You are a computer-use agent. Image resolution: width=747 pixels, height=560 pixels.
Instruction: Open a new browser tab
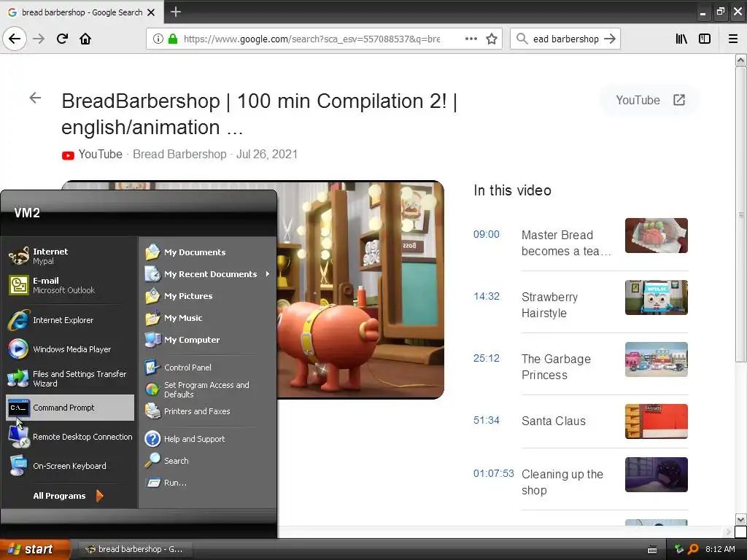(x=176, y=12)
